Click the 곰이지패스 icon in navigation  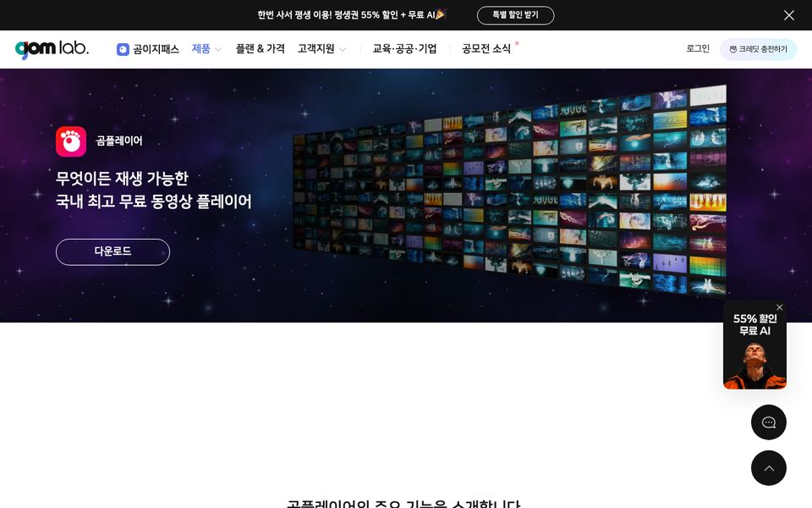tap(123, 49)
